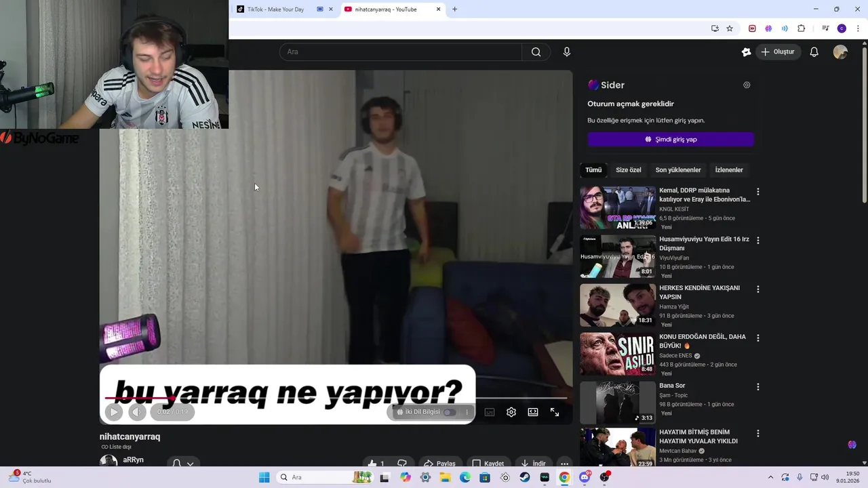Open Sider panel settings target icon
Screen dimensions: 868x488
click(747, 85)
